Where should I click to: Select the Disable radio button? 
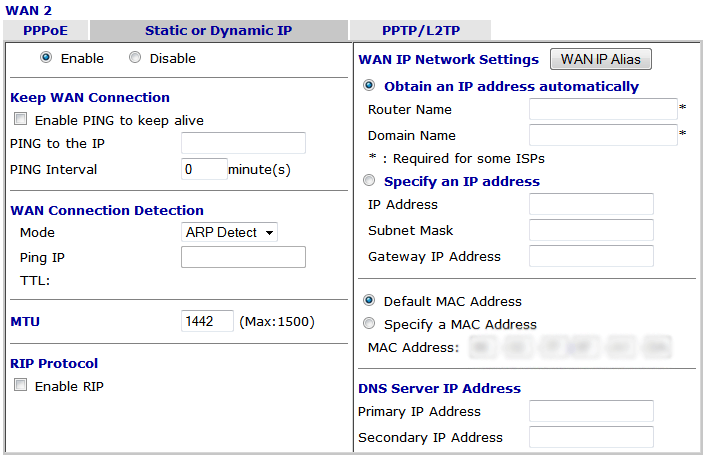click(x=135, y=58)
